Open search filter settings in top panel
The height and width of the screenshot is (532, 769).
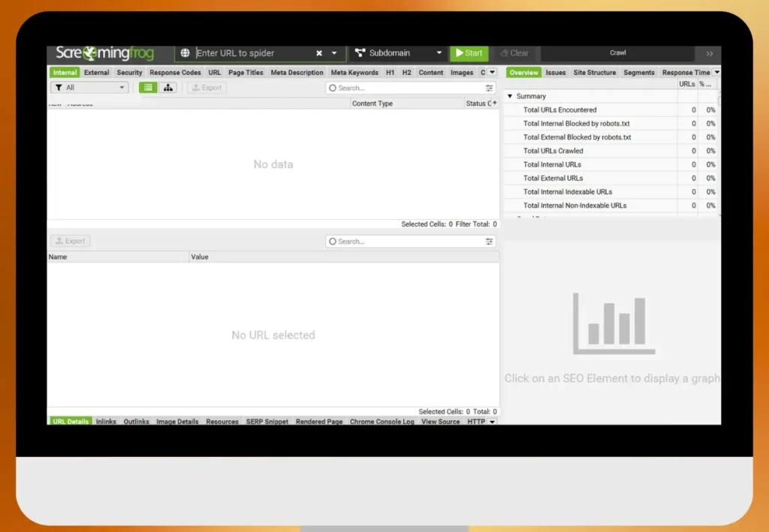(490, 88)
